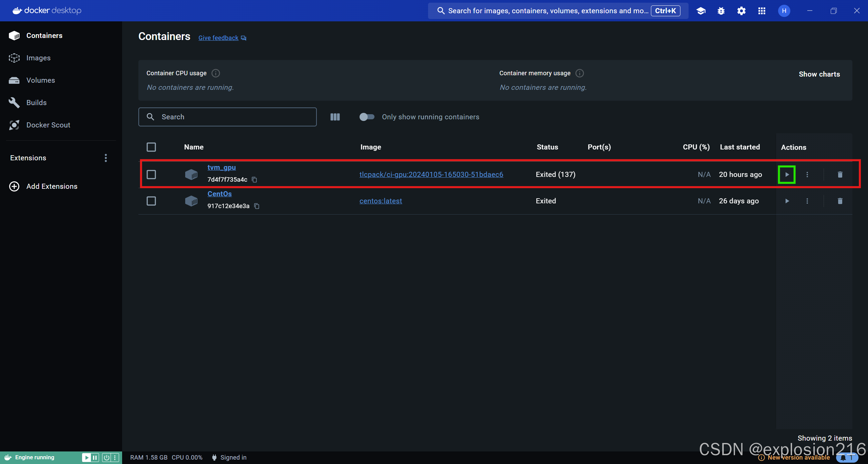Report a bug via the bug icon
The image size is (868, 464).
(x=721, y=11)
